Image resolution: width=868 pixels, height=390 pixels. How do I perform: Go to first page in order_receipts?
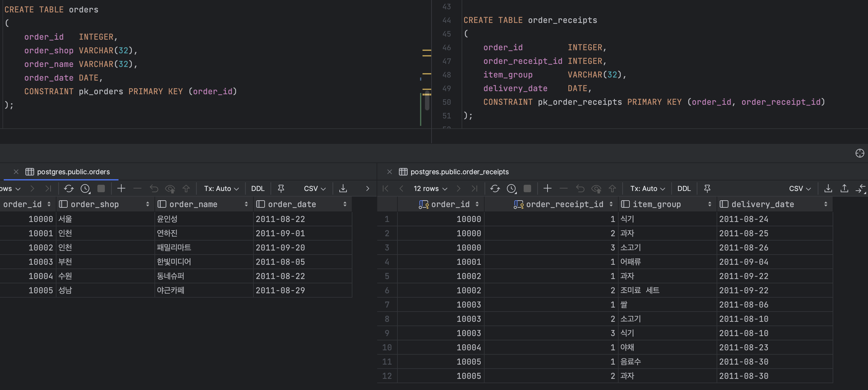pyautogui.click(x=386, y=188)
